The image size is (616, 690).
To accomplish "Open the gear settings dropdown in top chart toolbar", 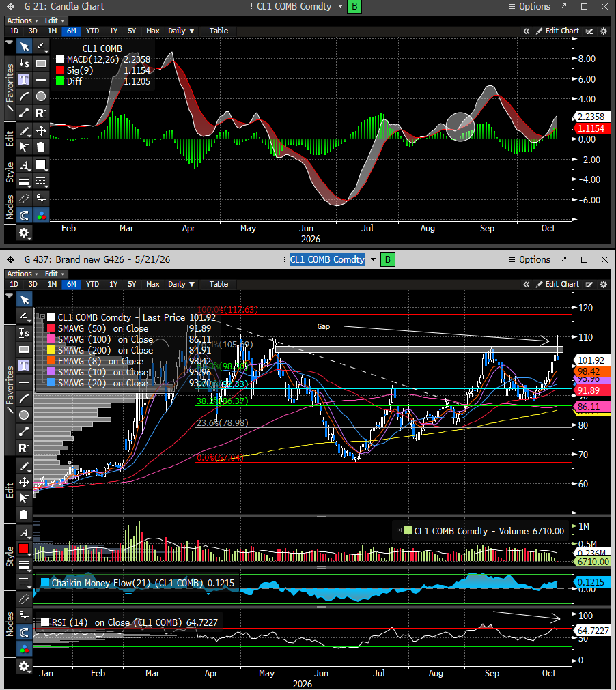I will click(x=24, y=233).
